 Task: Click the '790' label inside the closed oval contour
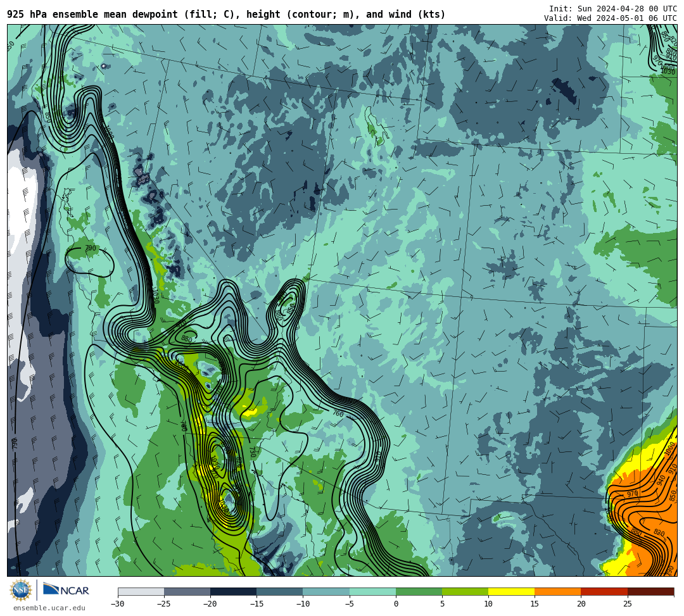point(91,248)
